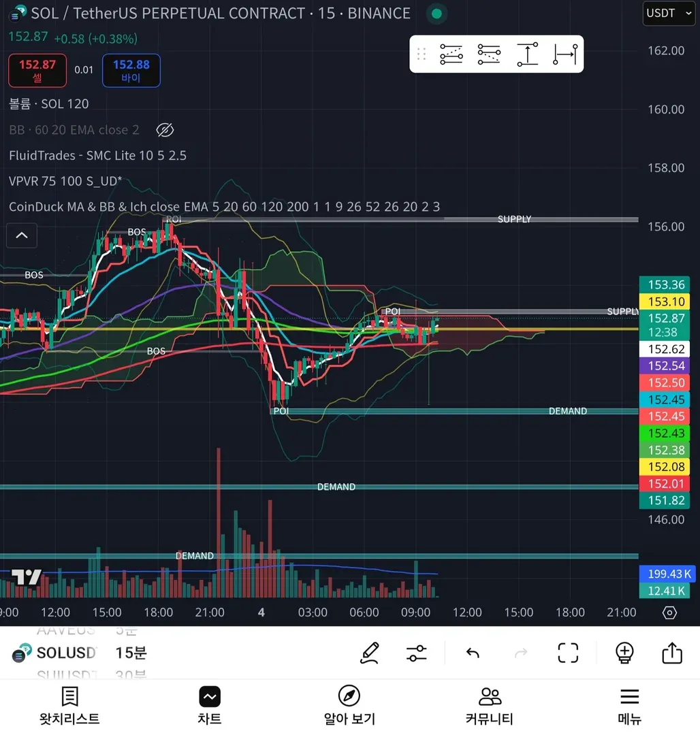Click the current price label 152.87 on axis

click(x=665, y=318)
